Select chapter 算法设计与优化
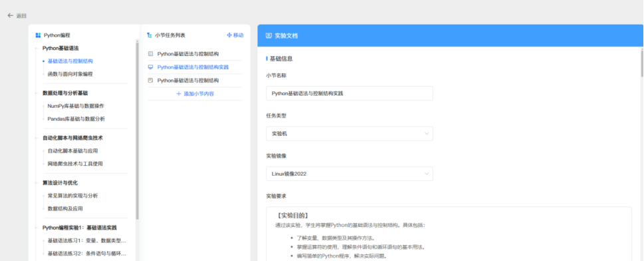 coord(60,183)
